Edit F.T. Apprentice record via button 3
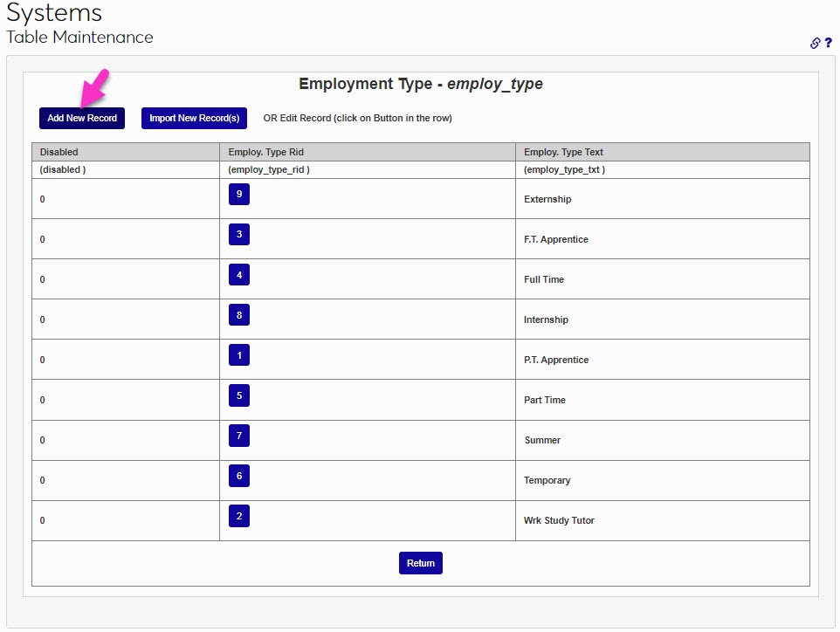The height and width of the screenshot is (632, 840). coord(239,235)
